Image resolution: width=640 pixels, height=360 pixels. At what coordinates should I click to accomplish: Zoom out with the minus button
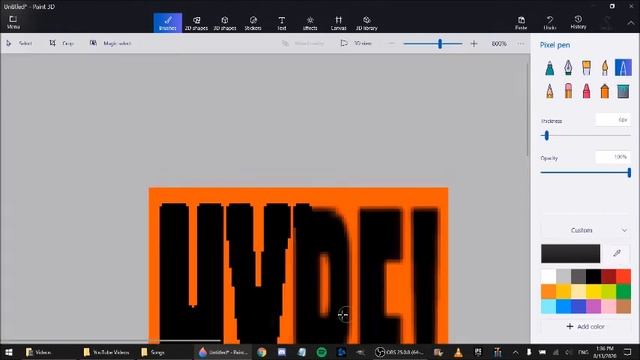click(391, 43)
